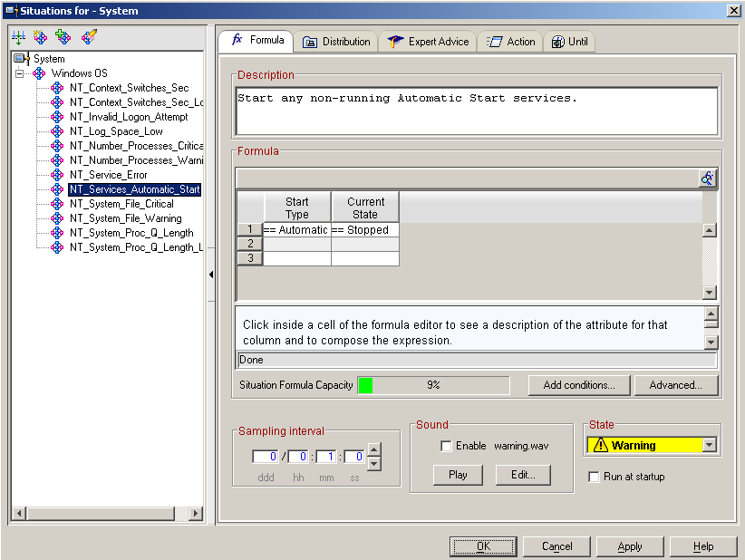Collapse the Windows OS tree node
Viewport: 745px width, 560px height.
(x=19, y=73)
